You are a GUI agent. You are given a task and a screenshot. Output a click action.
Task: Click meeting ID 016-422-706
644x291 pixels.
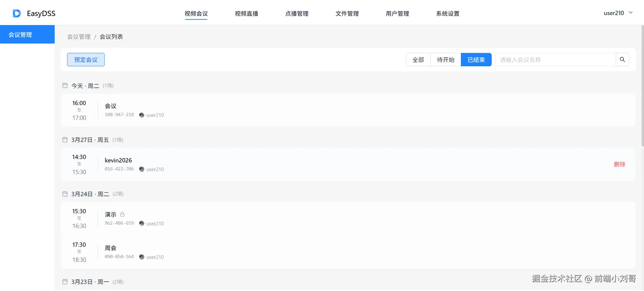119,169
